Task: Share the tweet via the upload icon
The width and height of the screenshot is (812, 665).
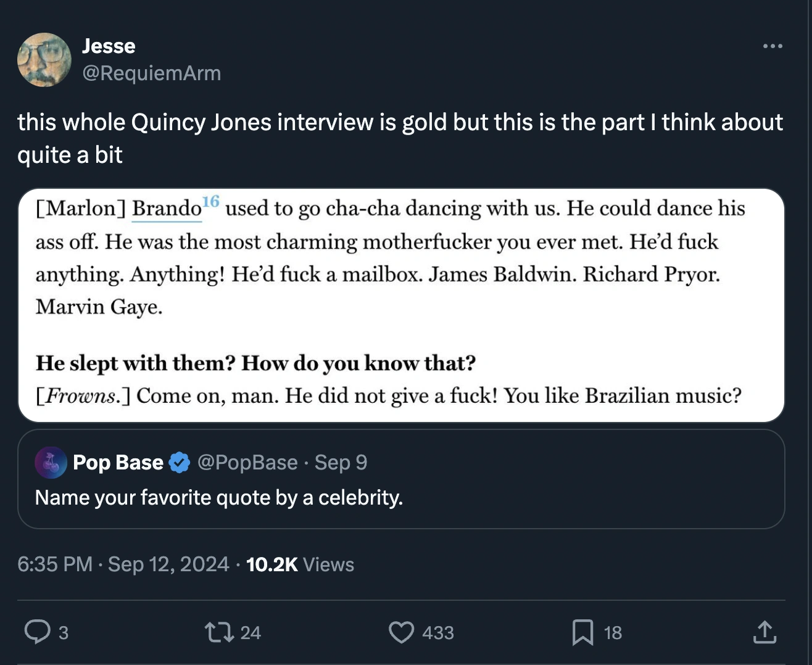Action: tap(765, 632)
